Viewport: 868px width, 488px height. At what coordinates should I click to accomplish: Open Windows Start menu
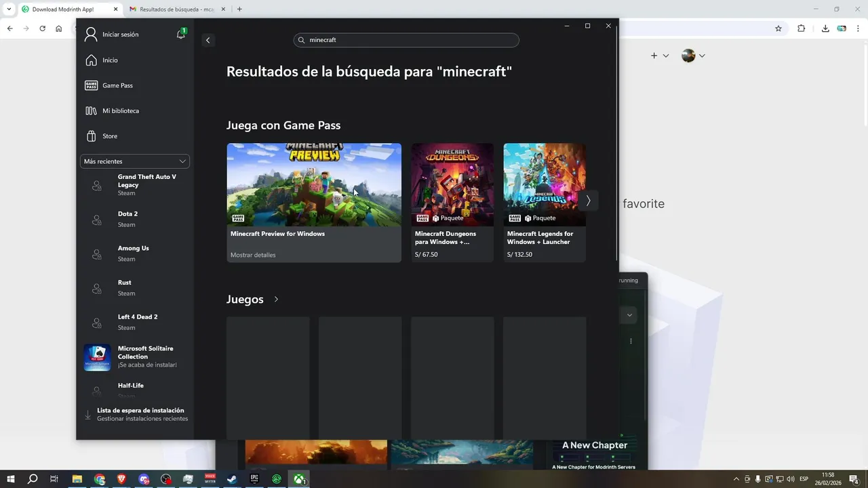[11, 479]
